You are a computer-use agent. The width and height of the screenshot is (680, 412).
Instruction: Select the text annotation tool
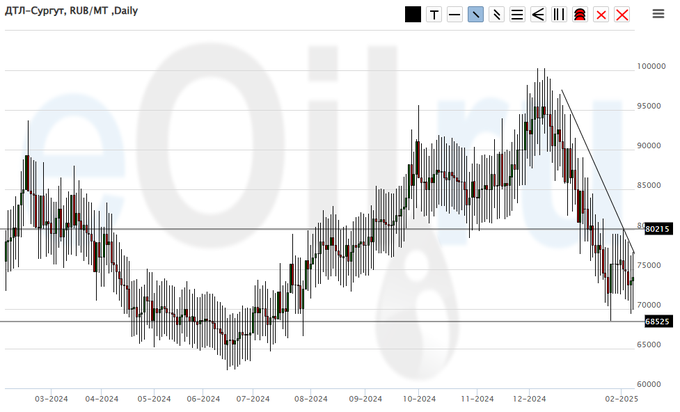coord(434,14)
